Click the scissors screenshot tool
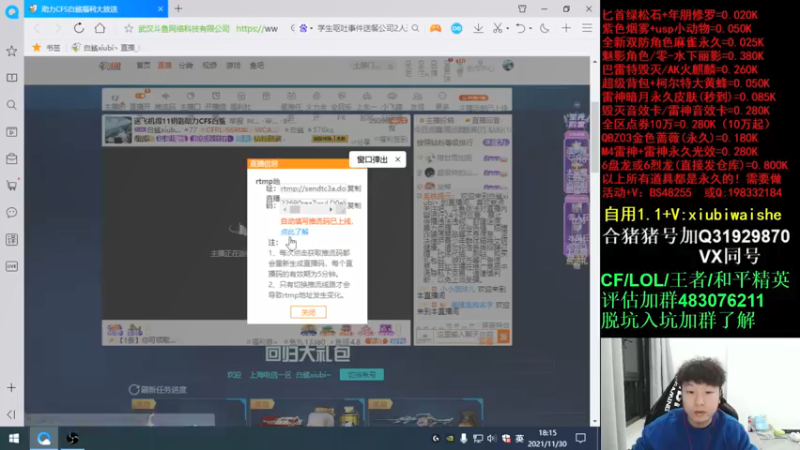 [497, 29]
